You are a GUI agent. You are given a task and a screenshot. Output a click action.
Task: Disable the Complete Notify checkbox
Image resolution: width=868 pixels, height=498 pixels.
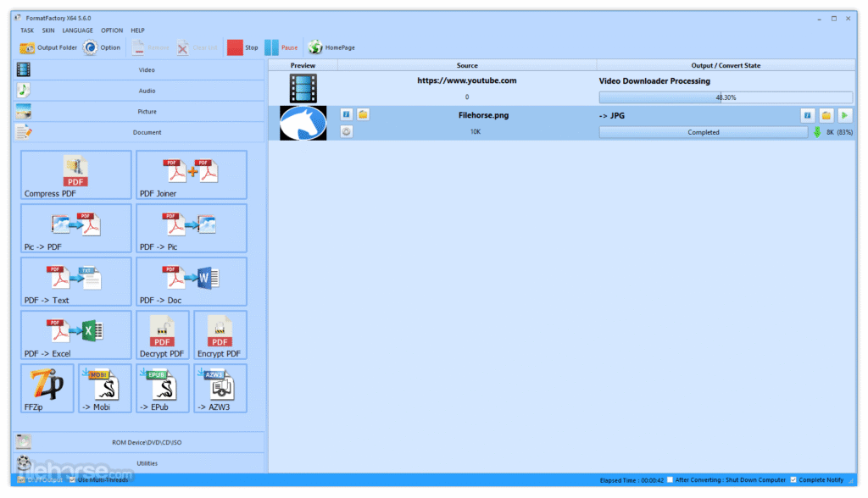(x=793, y=479)
